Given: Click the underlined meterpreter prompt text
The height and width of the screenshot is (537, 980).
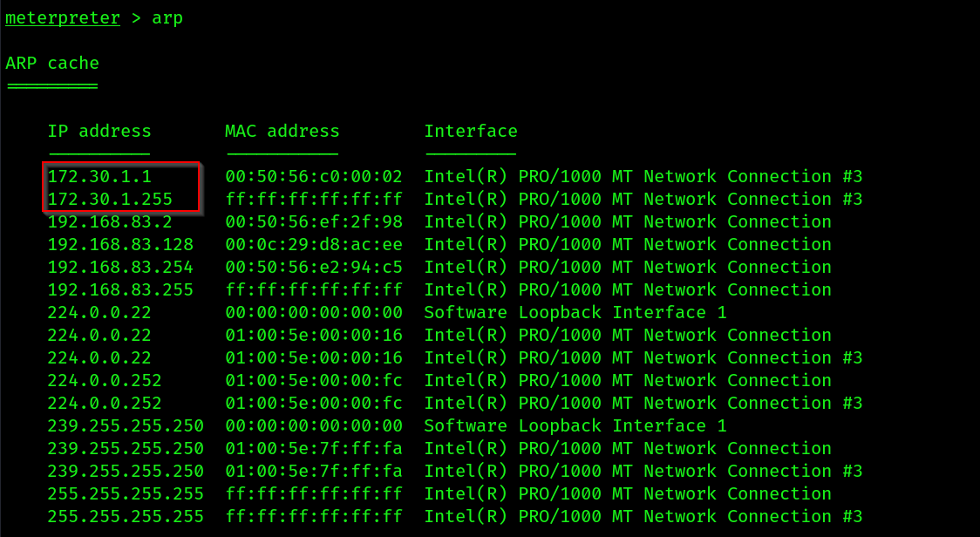Looking at the screenshot, I should [x=63, y=18].
